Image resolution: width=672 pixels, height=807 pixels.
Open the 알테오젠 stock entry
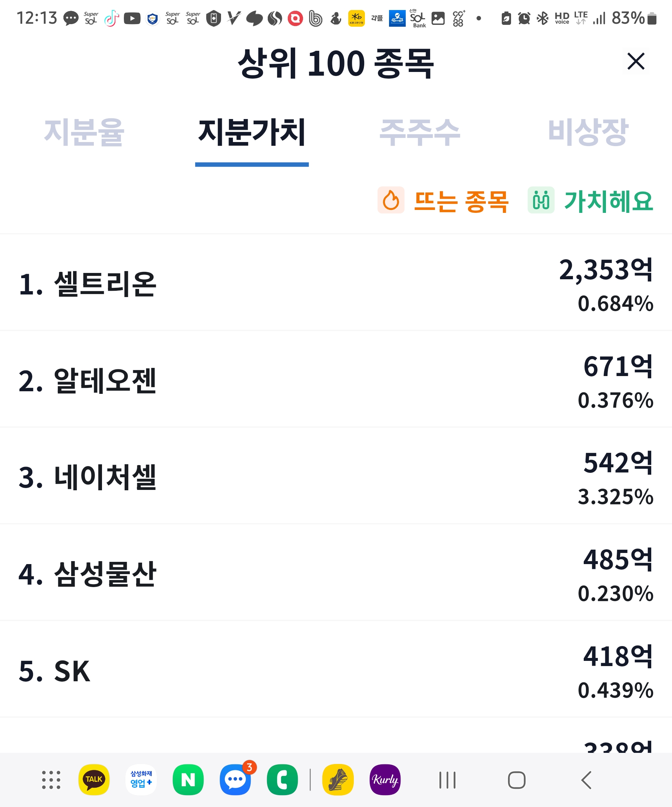336,380
